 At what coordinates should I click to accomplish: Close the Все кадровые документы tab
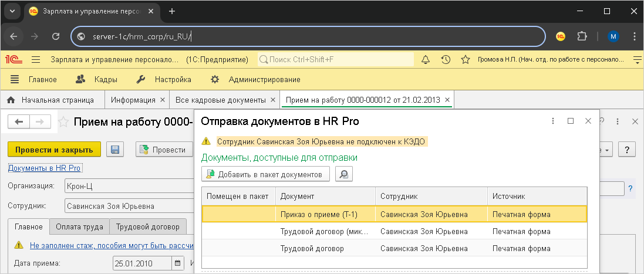point(273,100)
